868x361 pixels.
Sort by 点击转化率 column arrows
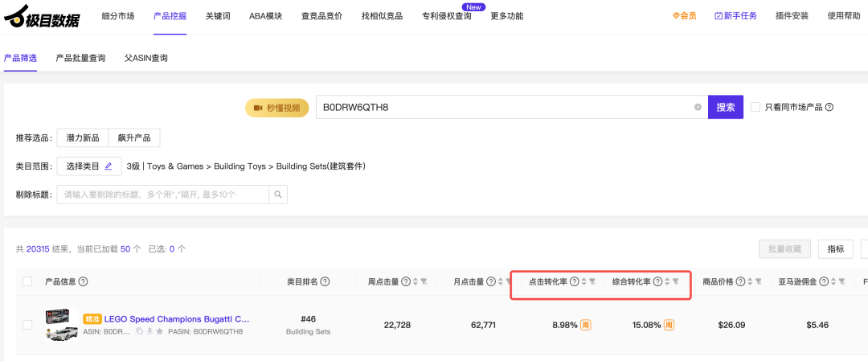583,282
